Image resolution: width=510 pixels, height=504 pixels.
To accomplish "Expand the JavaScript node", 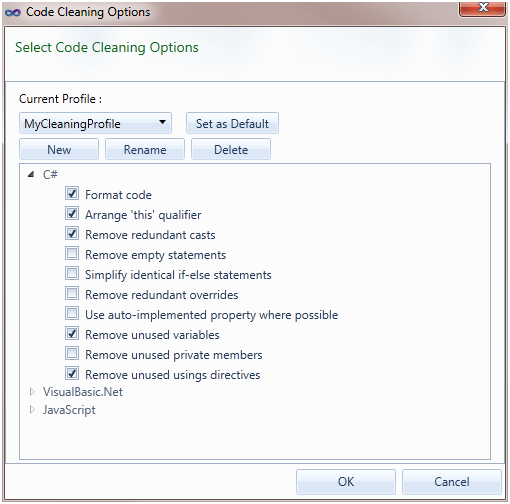I will point(32,410).
